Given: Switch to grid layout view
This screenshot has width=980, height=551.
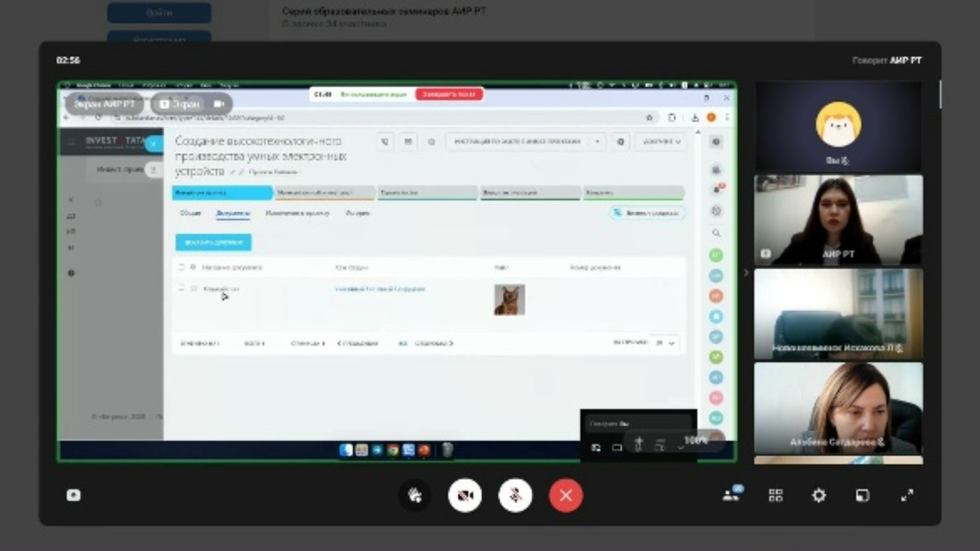Looking at the screenshot, I should tap(775, 495).
